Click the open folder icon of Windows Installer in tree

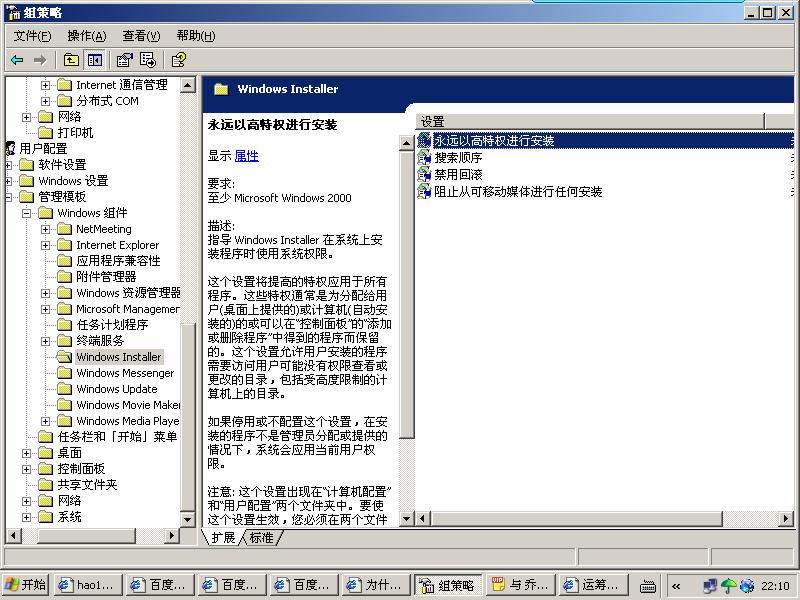pos(64,357)
